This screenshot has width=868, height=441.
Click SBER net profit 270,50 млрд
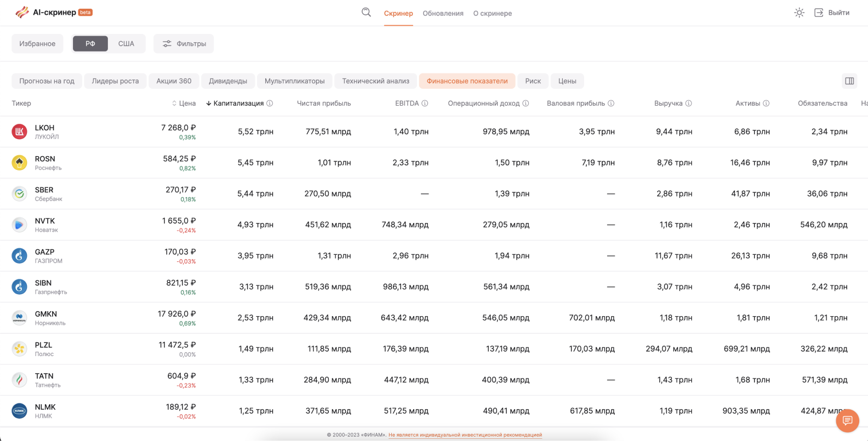[x=328, y=193]
